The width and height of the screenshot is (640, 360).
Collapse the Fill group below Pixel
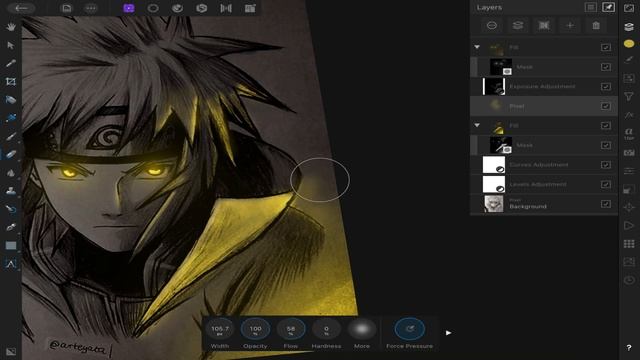(x=477, y=125)
